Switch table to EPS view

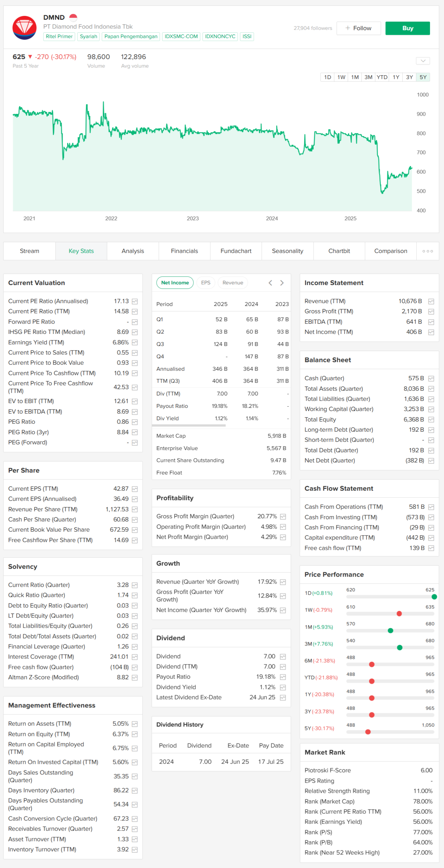(x=205, y=283)
